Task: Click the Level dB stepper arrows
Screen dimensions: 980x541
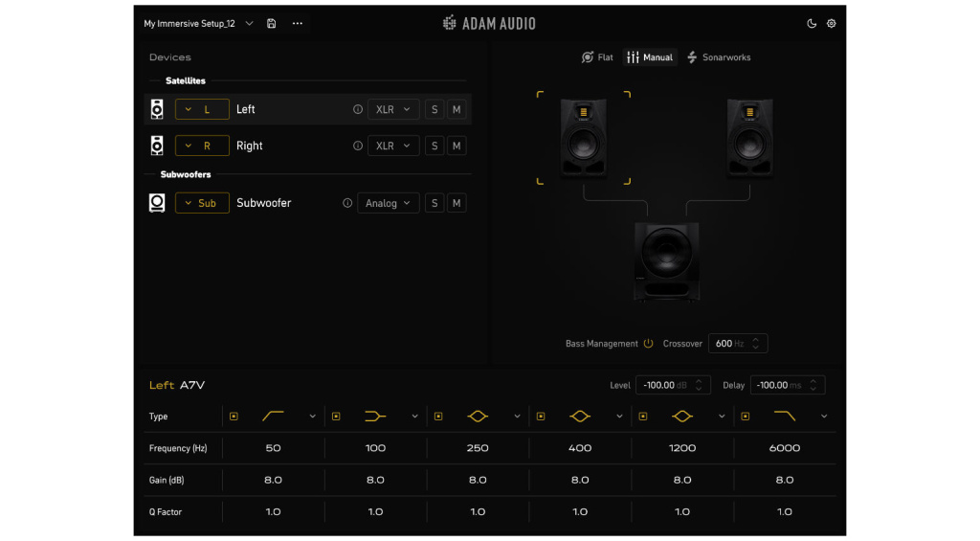Action: pos(699,385)
